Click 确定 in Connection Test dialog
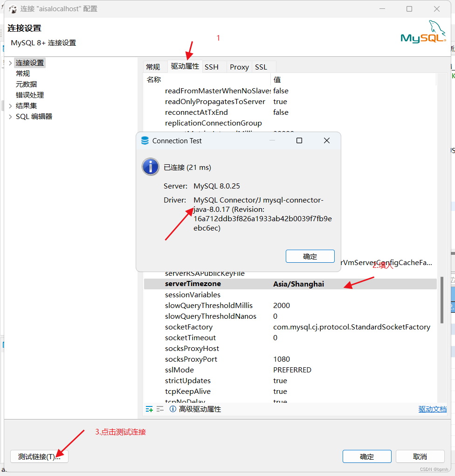The height and width of the screenshot is (476, 455). click(x=310, y=256)
